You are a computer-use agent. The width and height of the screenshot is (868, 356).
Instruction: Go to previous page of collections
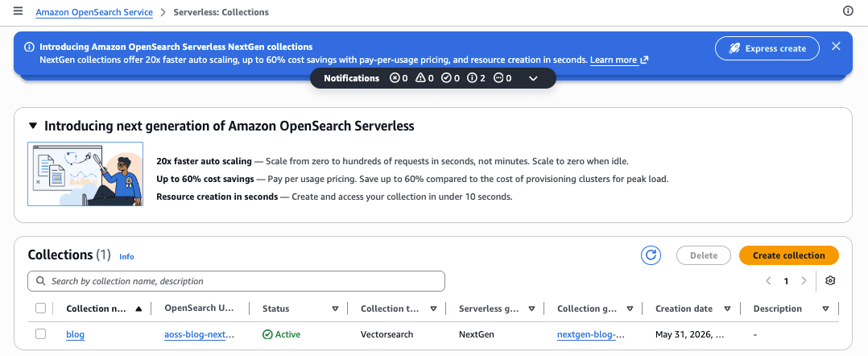click(768, 281)
